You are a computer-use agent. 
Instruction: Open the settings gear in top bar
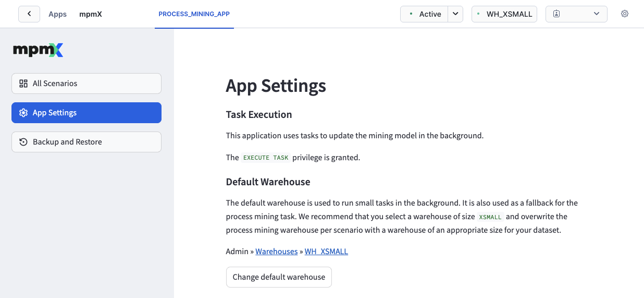[x=625, y=14]
